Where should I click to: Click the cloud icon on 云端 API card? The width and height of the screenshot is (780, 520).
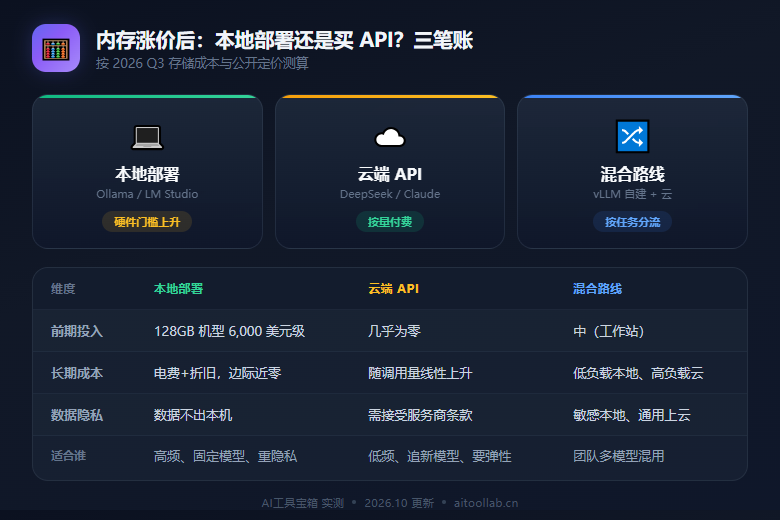tap(390, 137)
